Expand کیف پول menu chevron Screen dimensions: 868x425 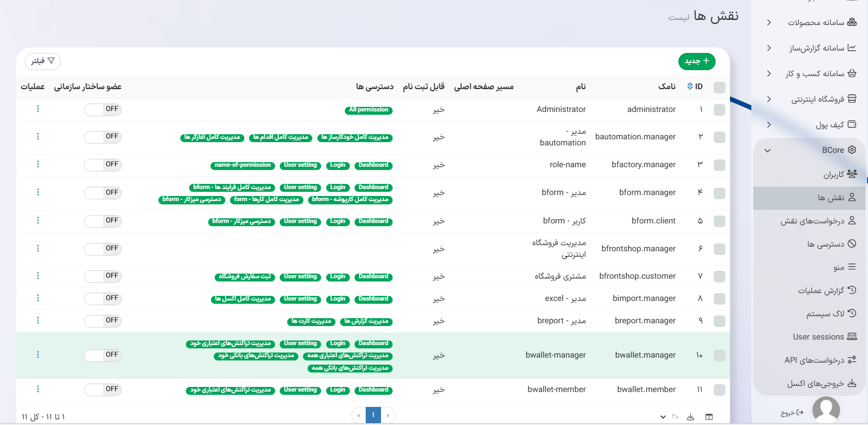tap(769, 124)
